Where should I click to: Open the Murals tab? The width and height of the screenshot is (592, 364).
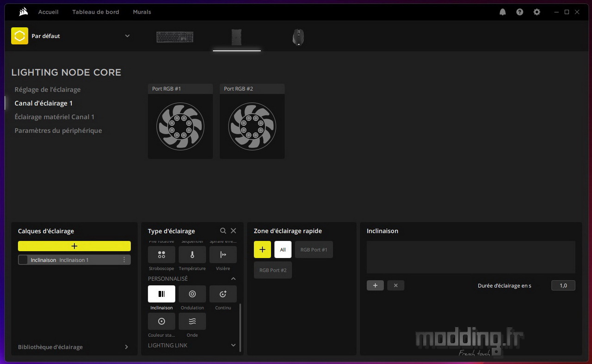[142, 12]
